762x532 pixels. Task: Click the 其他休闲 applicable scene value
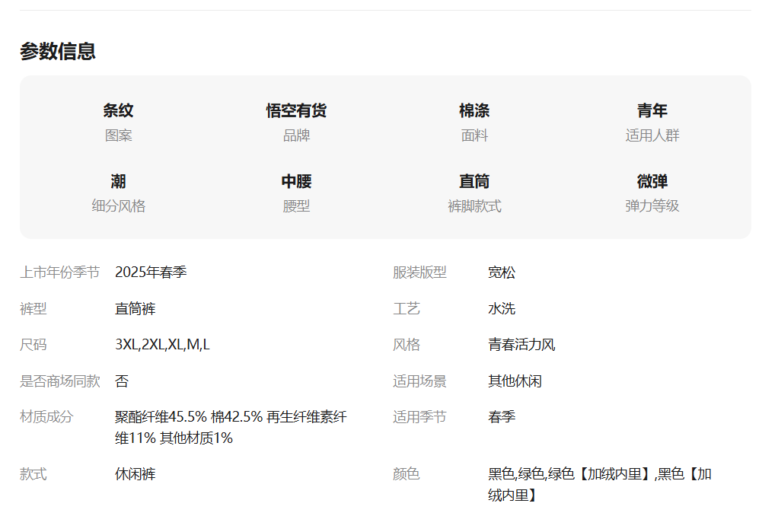[515, 381]
